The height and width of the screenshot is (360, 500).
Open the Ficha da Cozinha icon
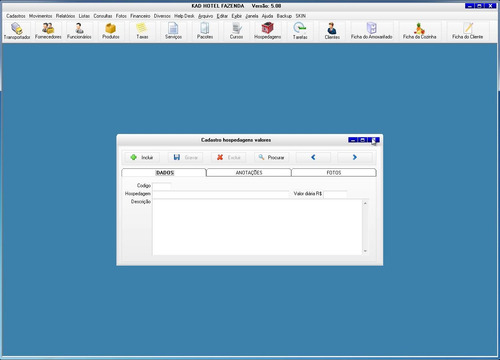(x=419, y=31)
